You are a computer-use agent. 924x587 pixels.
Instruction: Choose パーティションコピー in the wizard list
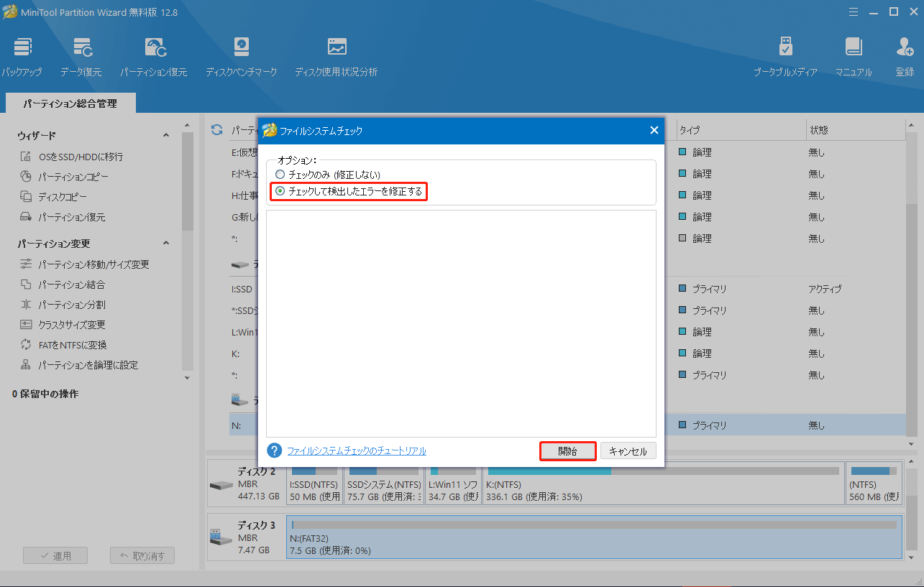point(64,177)
